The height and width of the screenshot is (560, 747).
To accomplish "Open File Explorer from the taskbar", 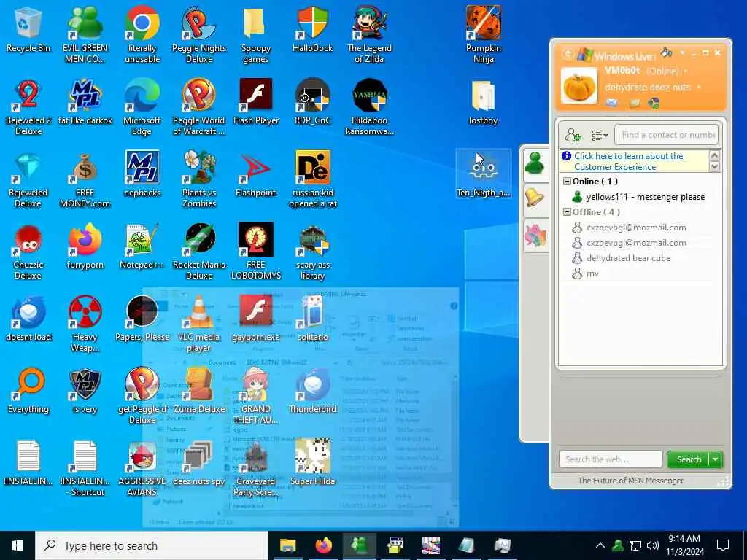I will tap(287, 545).
